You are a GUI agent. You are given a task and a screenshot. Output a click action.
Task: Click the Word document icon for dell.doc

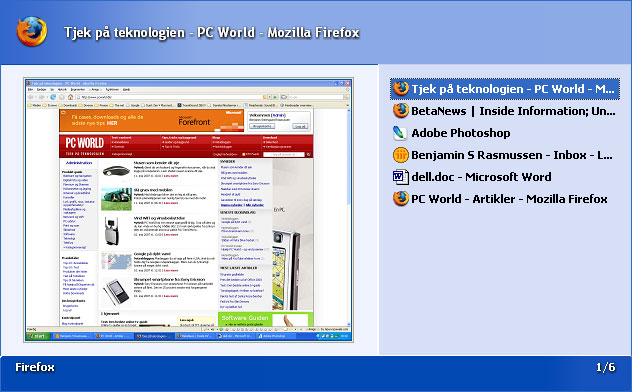pyautogui.click(x=401, y=177)
